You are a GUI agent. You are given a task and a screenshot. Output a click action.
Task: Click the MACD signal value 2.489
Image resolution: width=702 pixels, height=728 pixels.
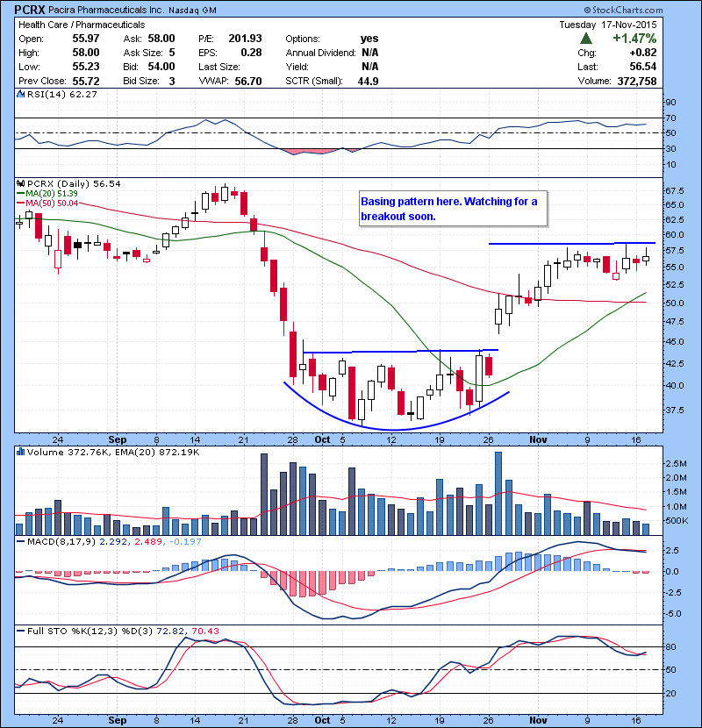click(148, 542)
